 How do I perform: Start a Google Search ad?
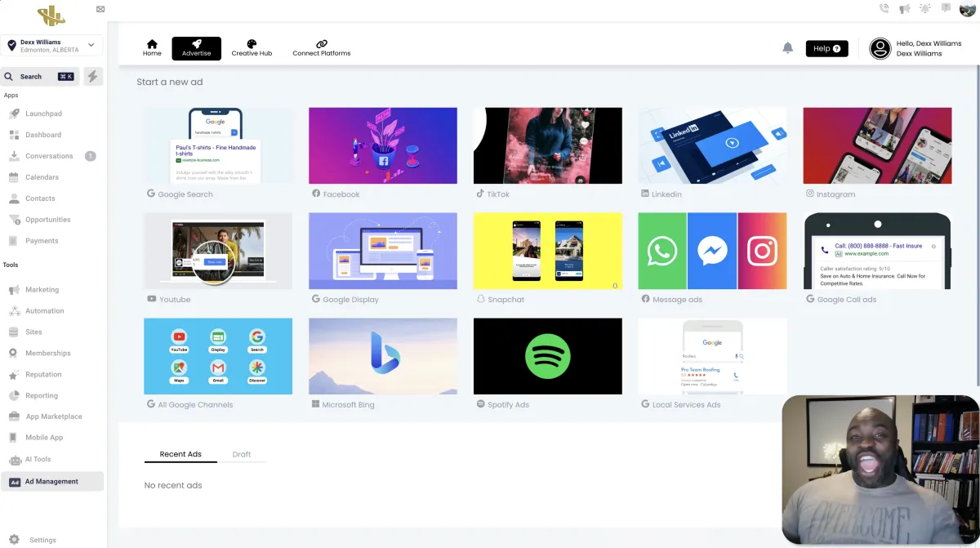click(x=218, y=145)
